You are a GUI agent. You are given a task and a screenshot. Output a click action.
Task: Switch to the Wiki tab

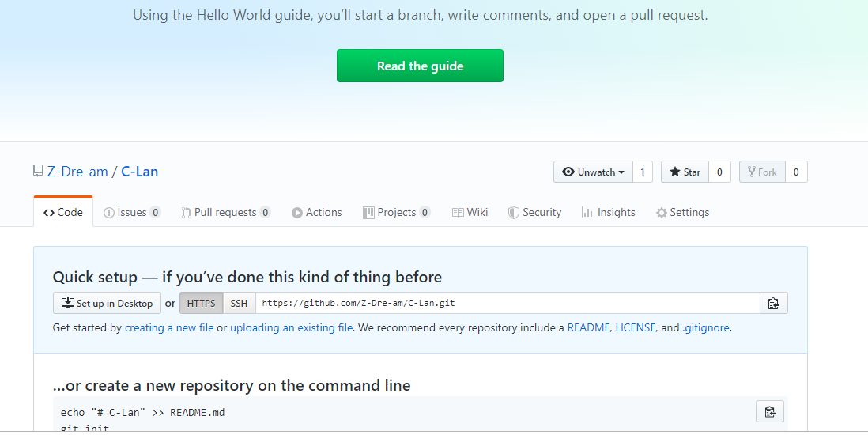tap(470, 212)
